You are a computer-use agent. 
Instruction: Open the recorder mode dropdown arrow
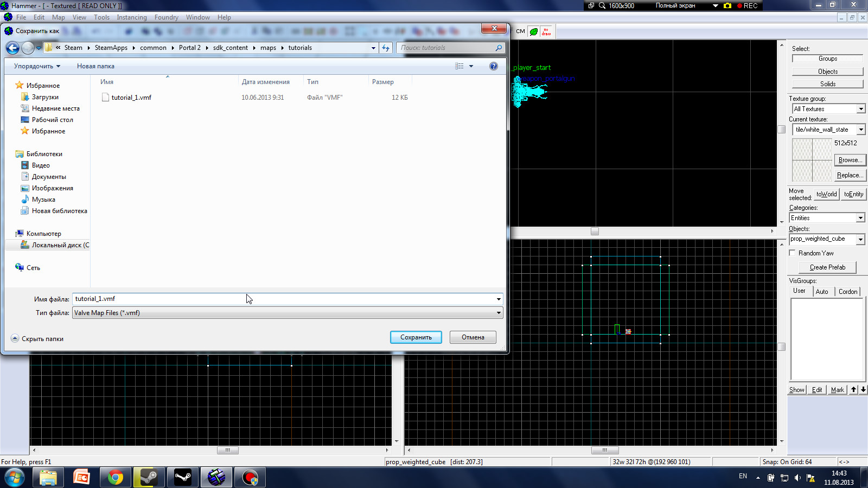click(x=716, y=5)
